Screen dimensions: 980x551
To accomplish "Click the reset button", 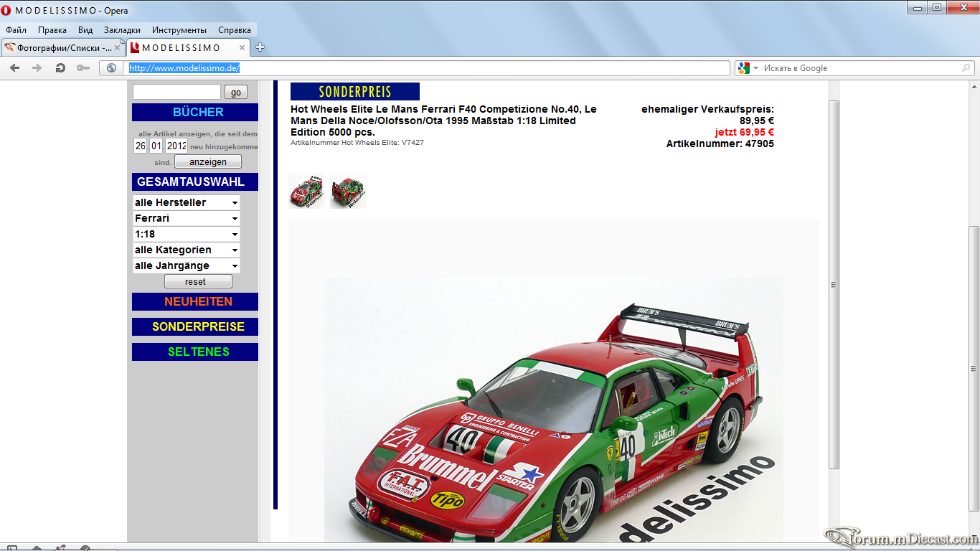I will coord(198,281).
